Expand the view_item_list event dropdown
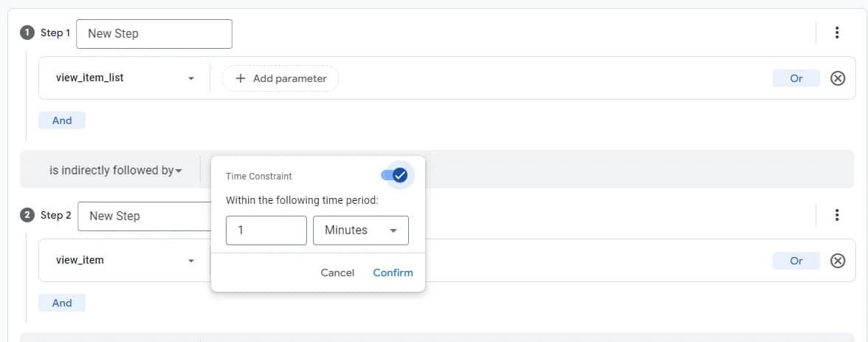 pyautogui.click(x=191, y=78)
